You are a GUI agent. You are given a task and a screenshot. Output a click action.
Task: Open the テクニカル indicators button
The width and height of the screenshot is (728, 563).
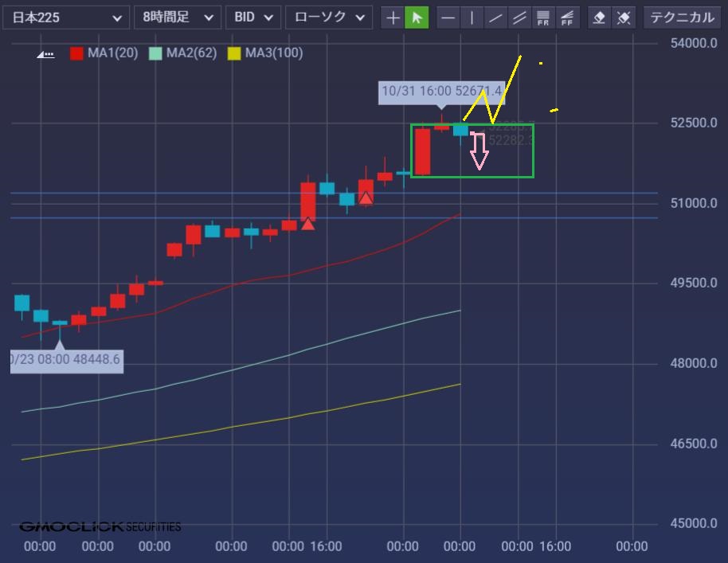pyautogui.click(x=683, y=18)
